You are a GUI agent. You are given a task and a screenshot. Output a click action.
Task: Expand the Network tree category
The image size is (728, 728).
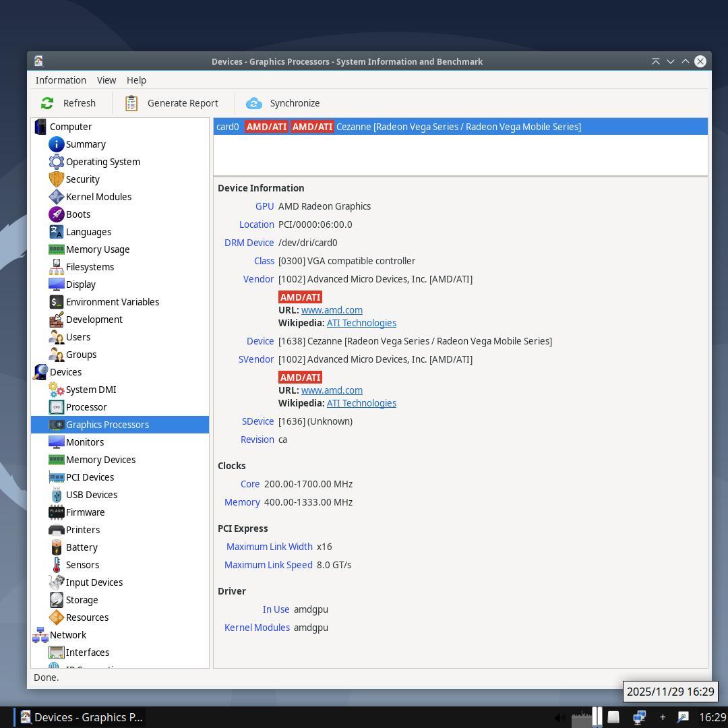(67, 635)
